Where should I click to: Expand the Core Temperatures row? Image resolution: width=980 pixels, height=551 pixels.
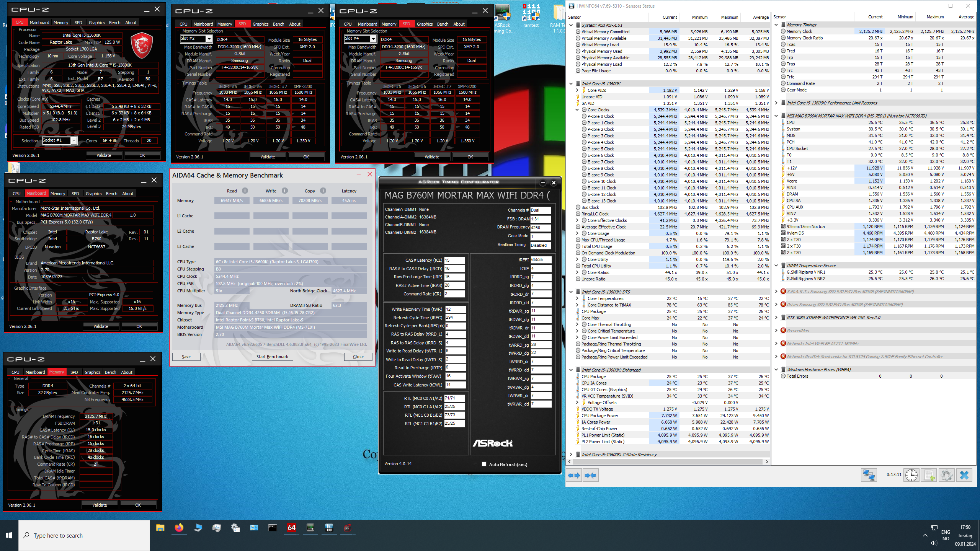pyautogui.click(x=577, y=298)
